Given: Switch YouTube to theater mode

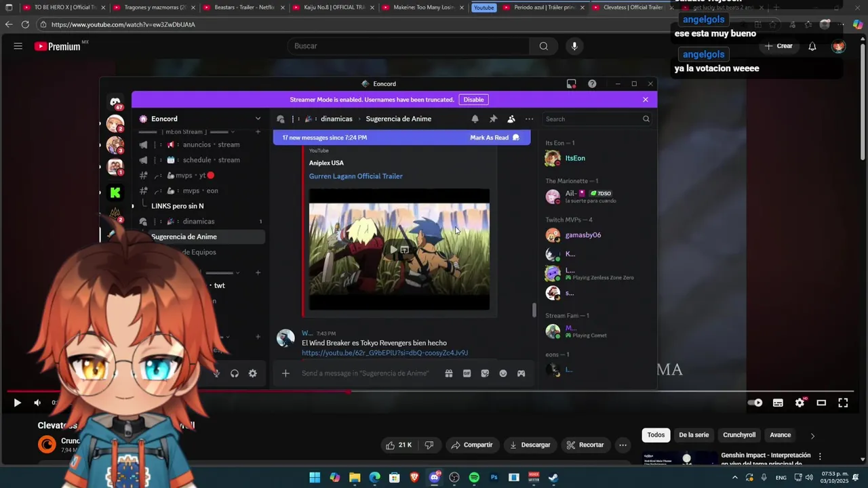Looking at the screenshot, I should click(x=821, y=403).
